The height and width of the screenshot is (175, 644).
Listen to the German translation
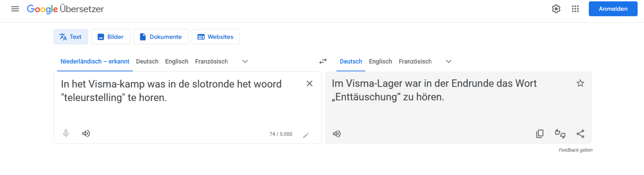click(x=337, y=134)
